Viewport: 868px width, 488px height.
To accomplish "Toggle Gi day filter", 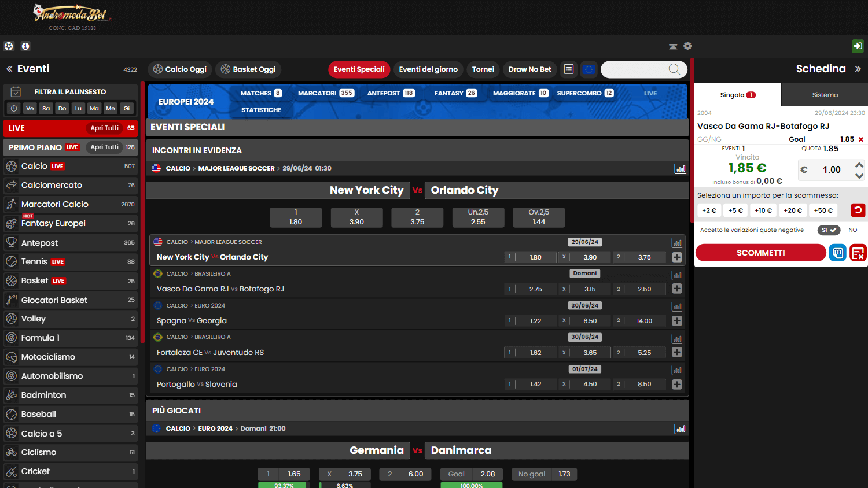I will click(127, 108).
